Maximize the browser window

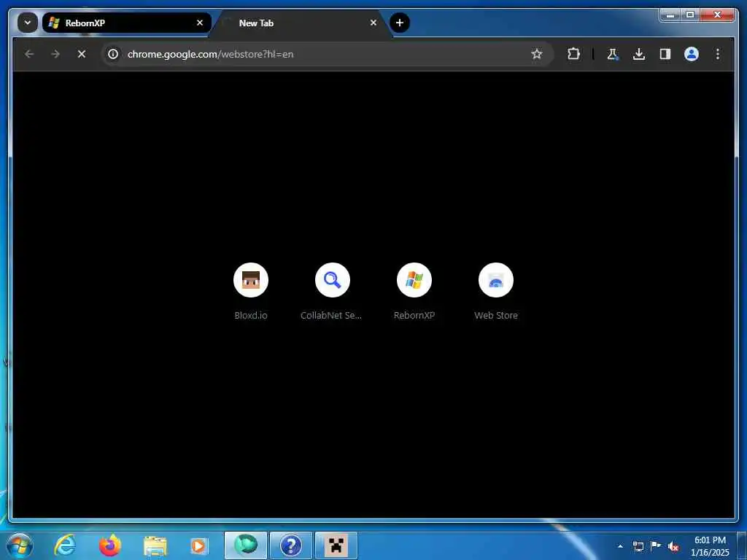pos(690,15)
